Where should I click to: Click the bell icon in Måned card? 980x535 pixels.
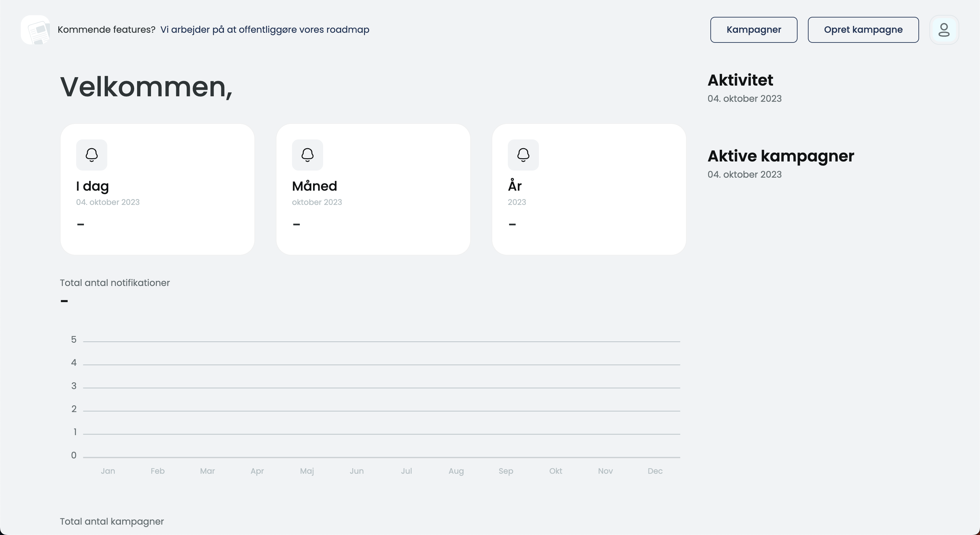(x=308, y=155)
